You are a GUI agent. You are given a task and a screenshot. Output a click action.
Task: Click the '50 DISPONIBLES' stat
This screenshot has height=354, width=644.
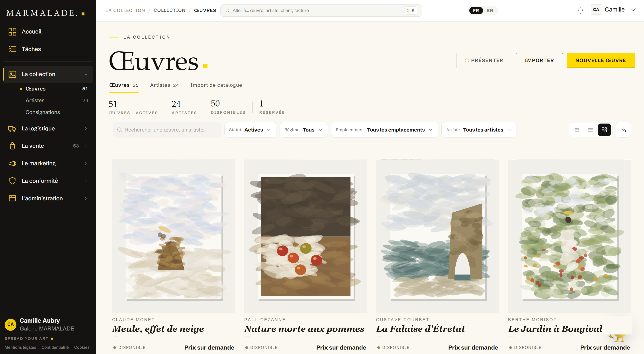(x=228, y=107)
